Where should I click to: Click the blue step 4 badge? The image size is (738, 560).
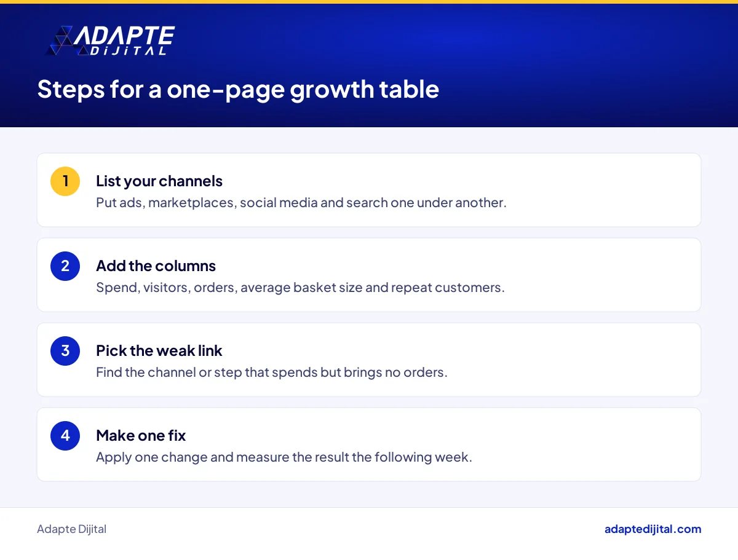(x=65, y=436)
